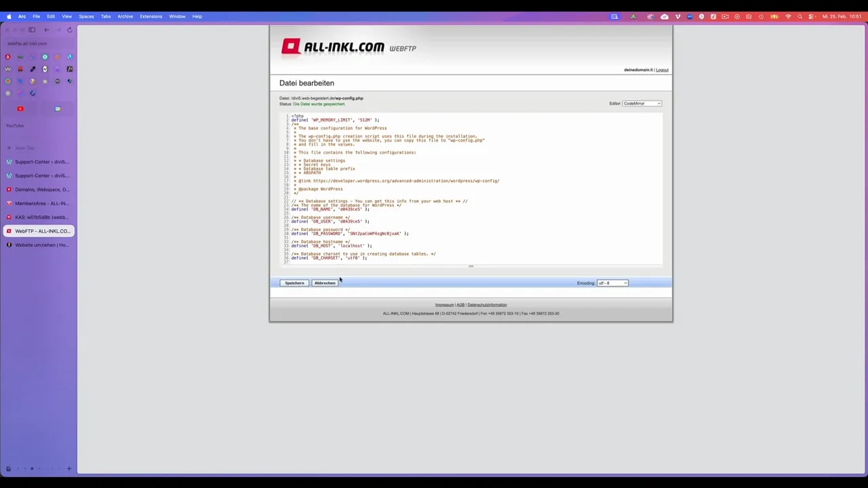Viewport: 868px width, 488px height.
Task: Click the forward navigation arrow
Action: [x=59, y=30]
